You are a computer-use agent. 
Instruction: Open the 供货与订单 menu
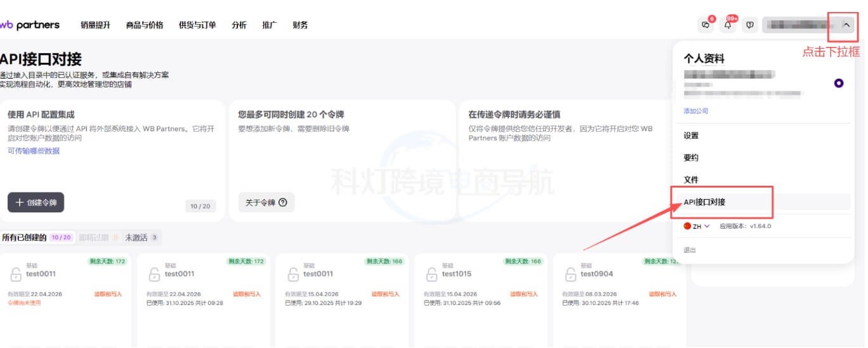coord(197,25)
